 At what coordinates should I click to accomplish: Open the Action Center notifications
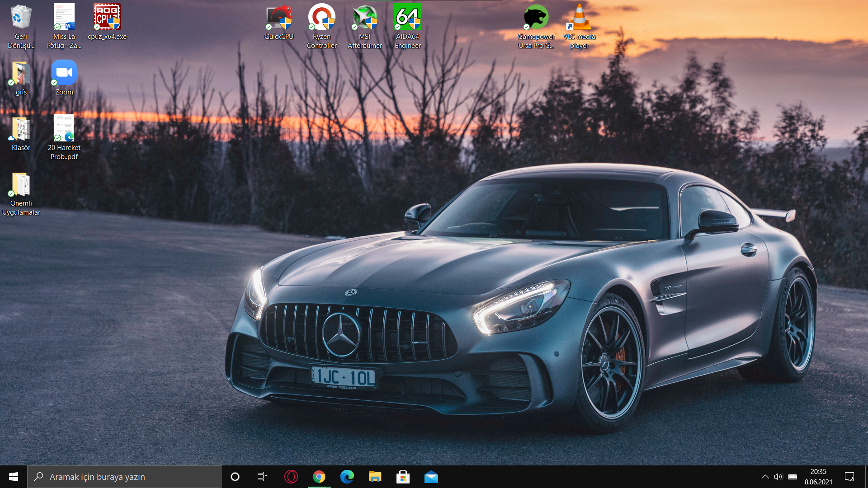click(849, 477)
